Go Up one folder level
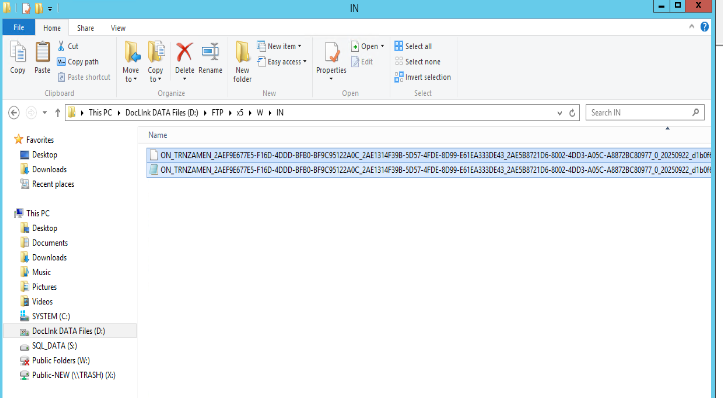The image size is (723, 398). pyautogui.click(x=58, y=113)
